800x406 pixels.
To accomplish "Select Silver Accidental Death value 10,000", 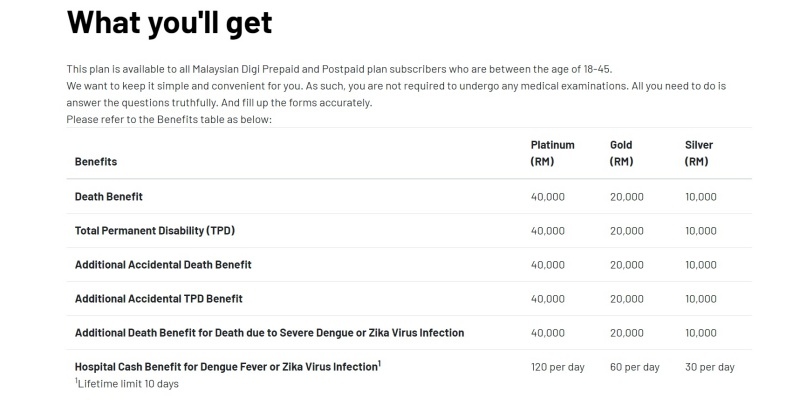I will [701, 265].
